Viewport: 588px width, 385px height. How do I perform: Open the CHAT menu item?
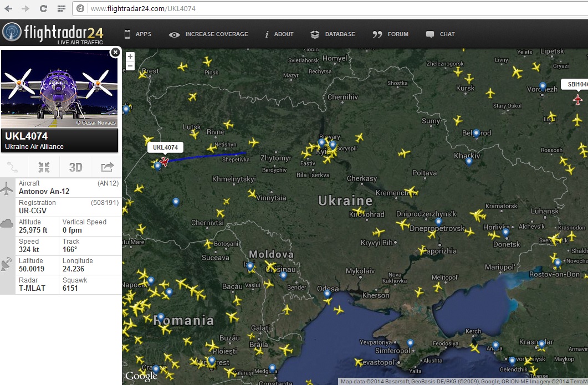click(x=440, y=34)
